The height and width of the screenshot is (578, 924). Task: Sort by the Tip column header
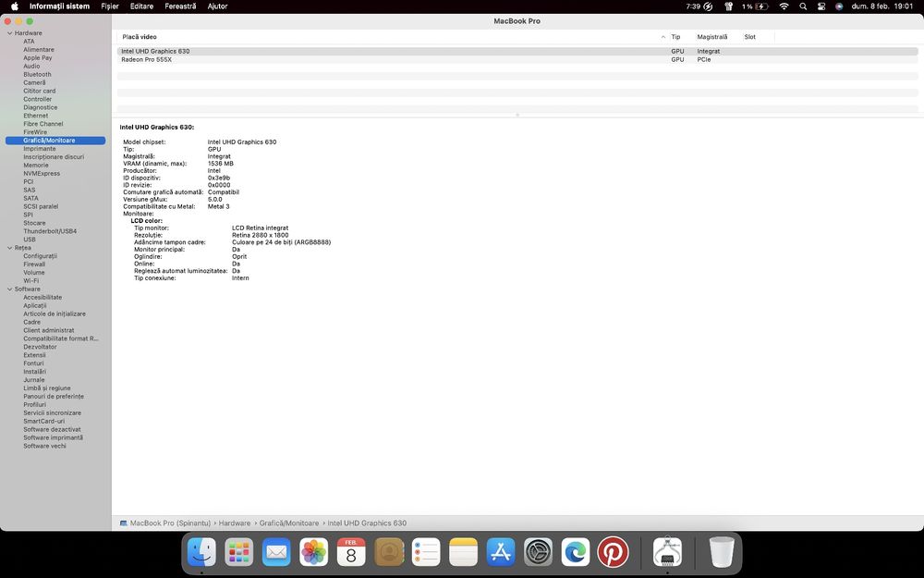point(675,37)
